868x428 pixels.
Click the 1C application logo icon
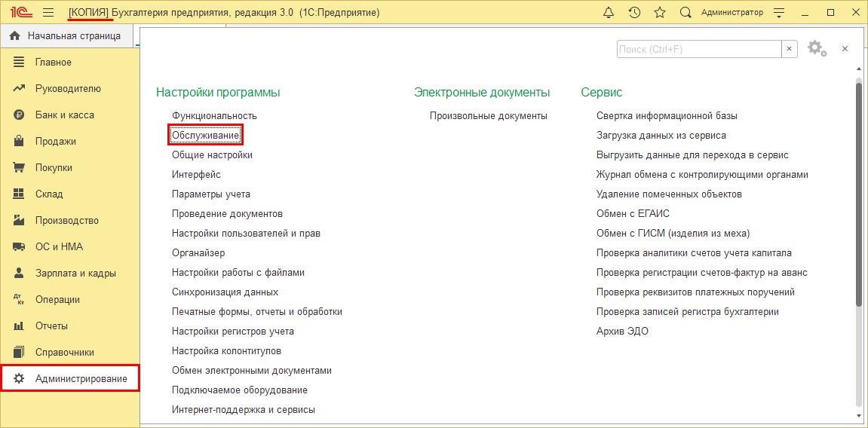click(x=20, y=13)
